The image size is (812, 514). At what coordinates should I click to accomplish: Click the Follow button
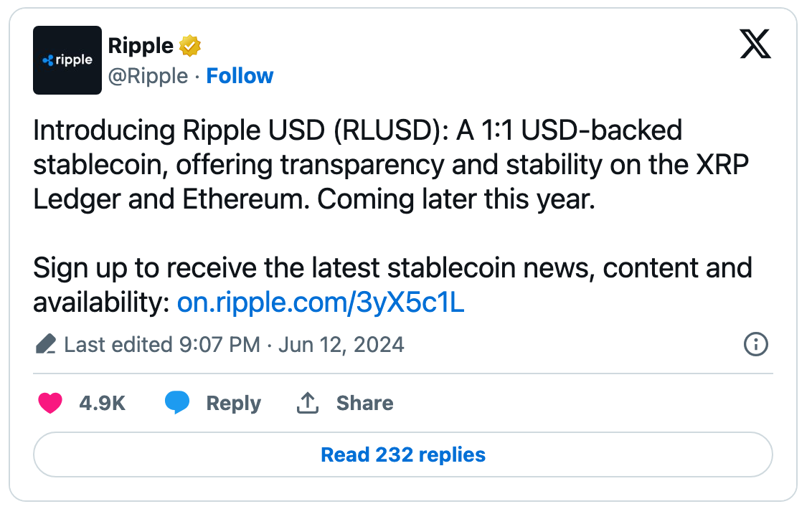[x=240, y=75]
